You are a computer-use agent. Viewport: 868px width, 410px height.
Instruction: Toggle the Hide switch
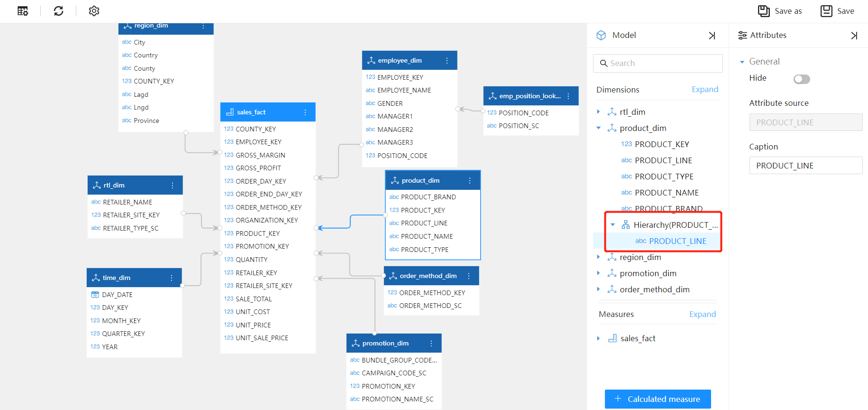coord(802,79)
